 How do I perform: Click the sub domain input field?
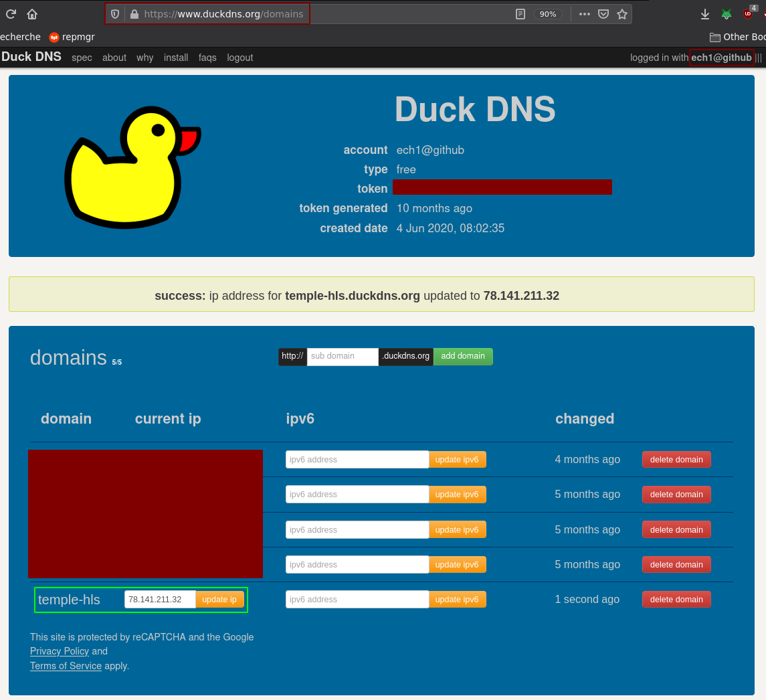coord(343,356)
